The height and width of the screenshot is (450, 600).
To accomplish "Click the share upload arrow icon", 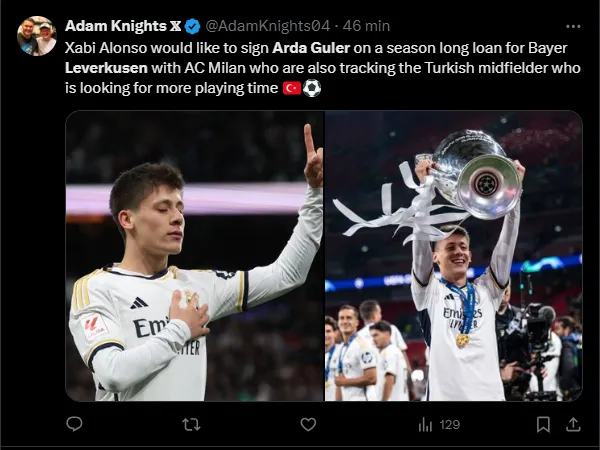I will point(572,424).
